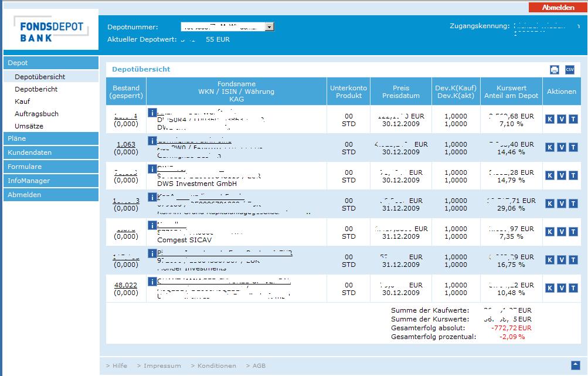Open info icon in the 10,48 % row
This screenshot has width=588, height=376.
pos(152,282)
